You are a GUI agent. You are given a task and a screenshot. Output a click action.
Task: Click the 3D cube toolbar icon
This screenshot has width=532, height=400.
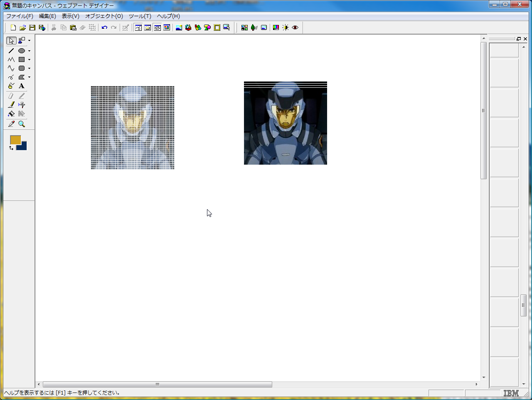(x=188, y=27)
